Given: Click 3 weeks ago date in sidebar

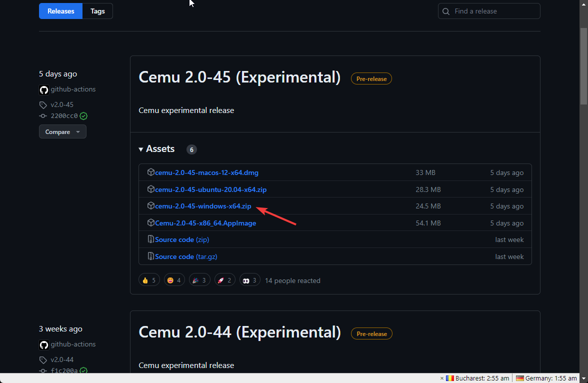Looking at the screenshot, I should coord(60,329).
